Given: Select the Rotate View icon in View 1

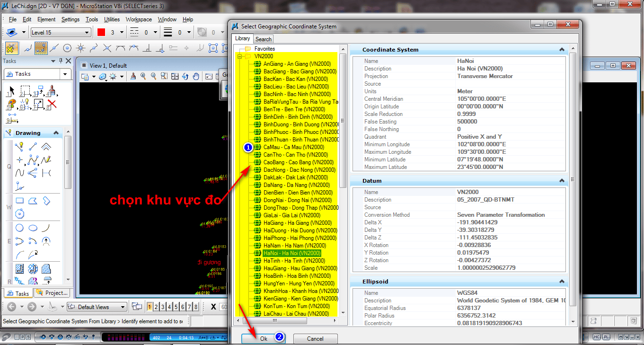Looking at the screenshot, I should tap(185, 76).
